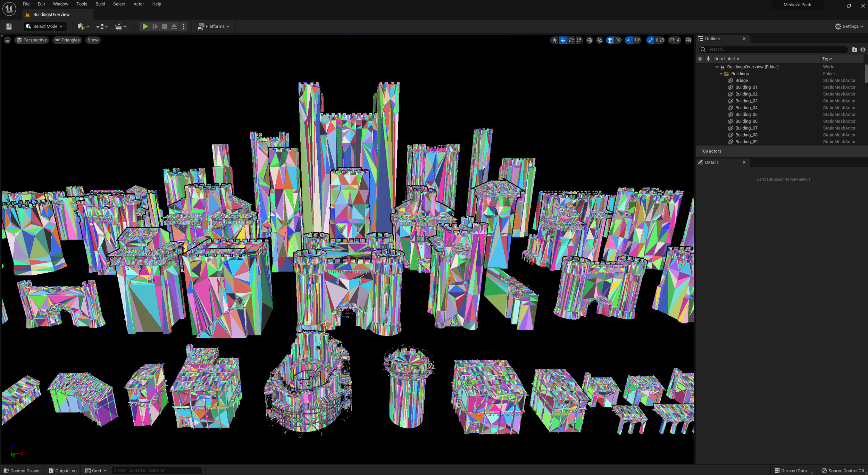Click the Outliner add new folder icon

coord(854,50)
